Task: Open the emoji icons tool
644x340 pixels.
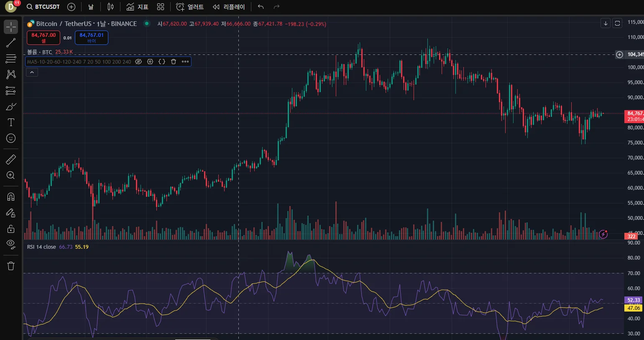Action: [11, 138]
